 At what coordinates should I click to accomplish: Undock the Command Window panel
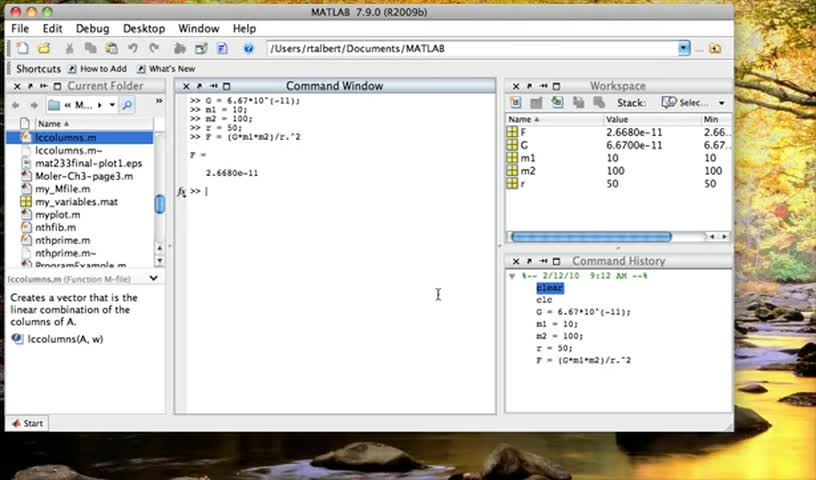(x=199, y=86)
